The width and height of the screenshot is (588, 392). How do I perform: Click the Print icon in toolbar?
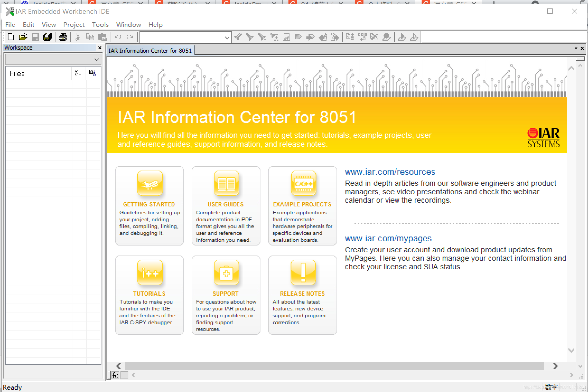point(63,37)
